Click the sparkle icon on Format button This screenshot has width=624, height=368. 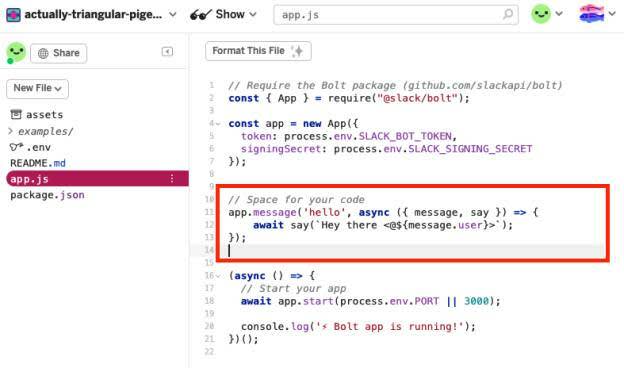297,51
